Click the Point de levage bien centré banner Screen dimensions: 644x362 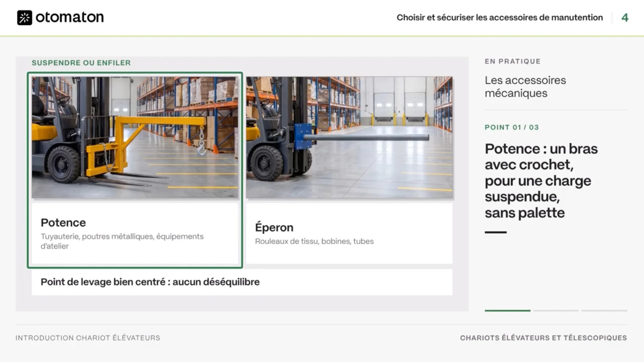242,282
